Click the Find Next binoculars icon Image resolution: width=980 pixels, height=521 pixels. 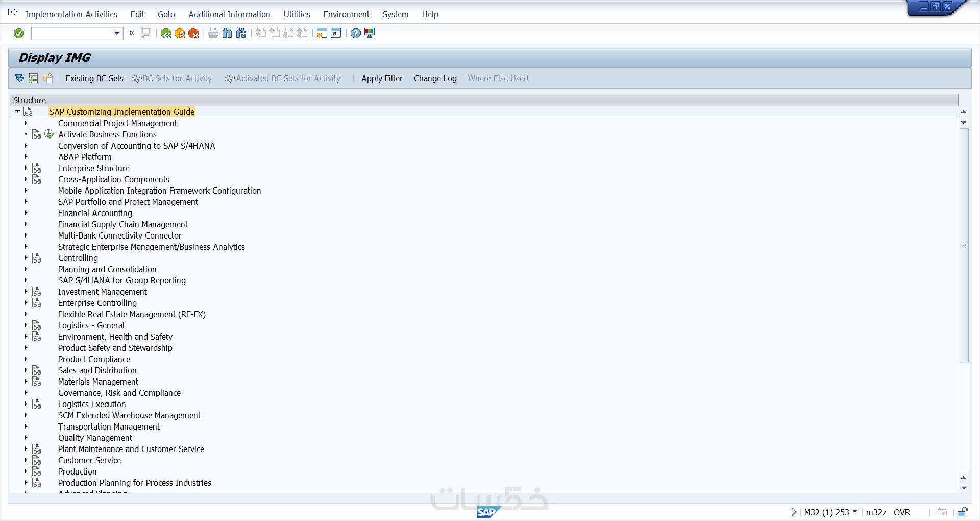[241, 33]
